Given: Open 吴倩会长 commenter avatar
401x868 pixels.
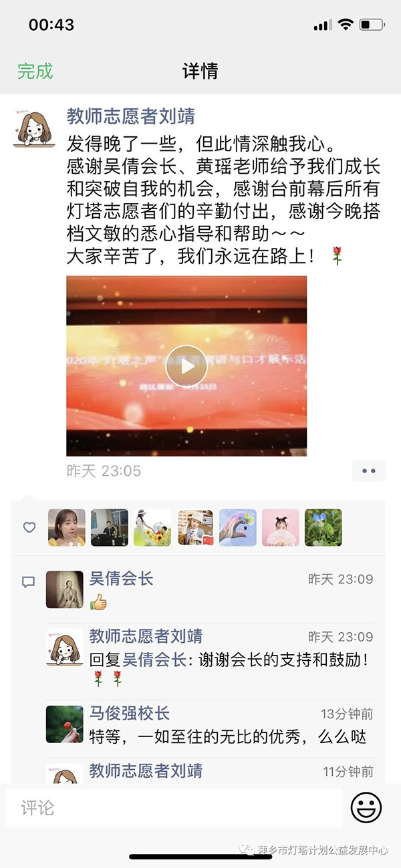Looking at the screenshot, I should (65, 589).
